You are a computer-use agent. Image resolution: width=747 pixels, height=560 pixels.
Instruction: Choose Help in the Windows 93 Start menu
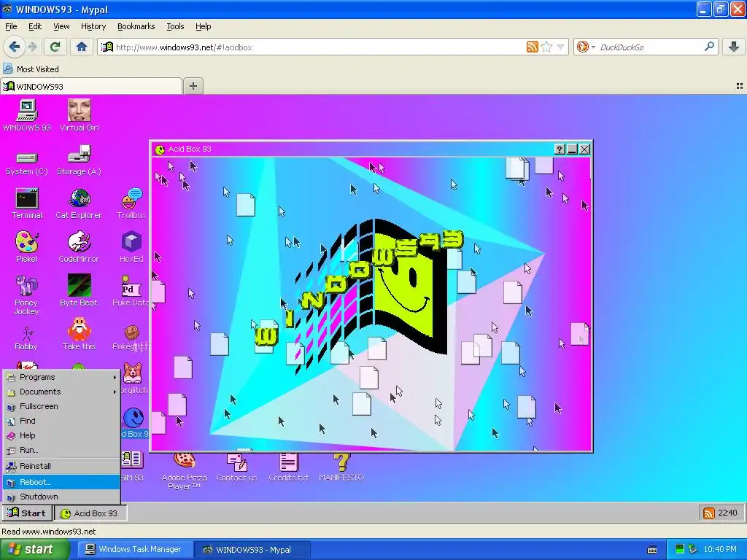(61, 436)
